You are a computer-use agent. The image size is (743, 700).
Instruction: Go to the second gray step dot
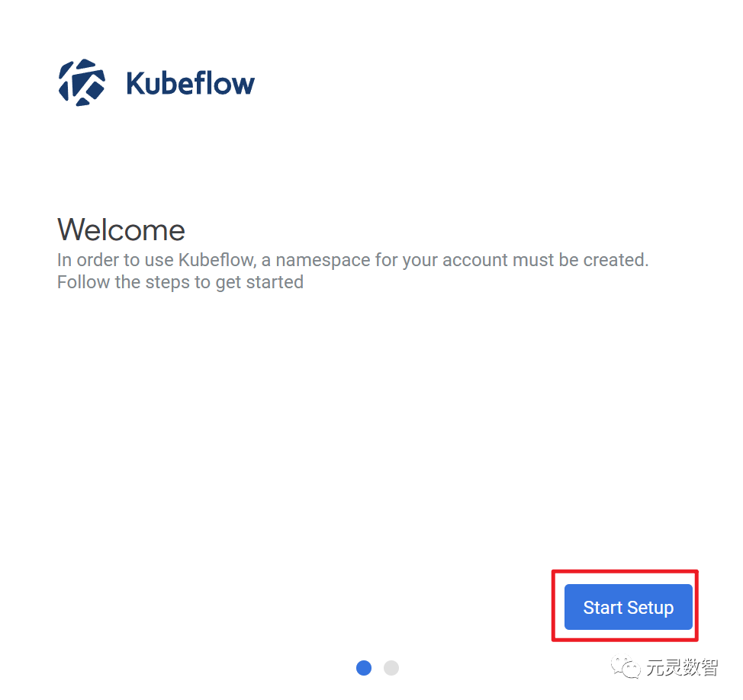[x=391, y=668]
